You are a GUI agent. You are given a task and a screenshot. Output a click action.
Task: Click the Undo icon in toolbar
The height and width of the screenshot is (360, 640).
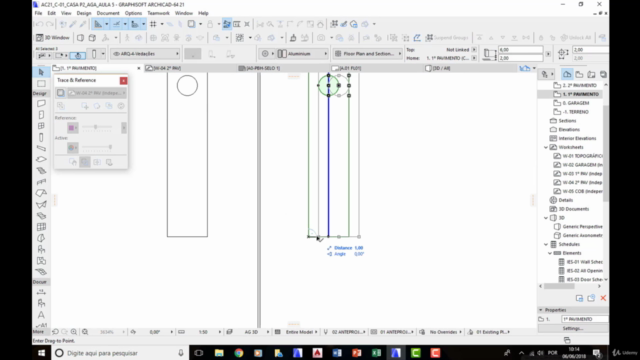(40, 24)
